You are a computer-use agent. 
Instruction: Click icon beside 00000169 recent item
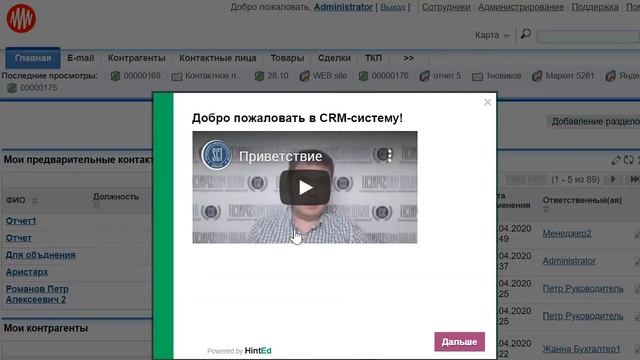(116, 76)
